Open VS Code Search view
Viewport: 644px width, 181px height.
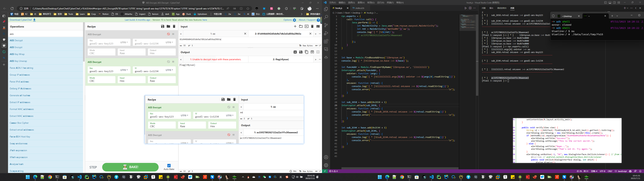(x=326, y=17)
